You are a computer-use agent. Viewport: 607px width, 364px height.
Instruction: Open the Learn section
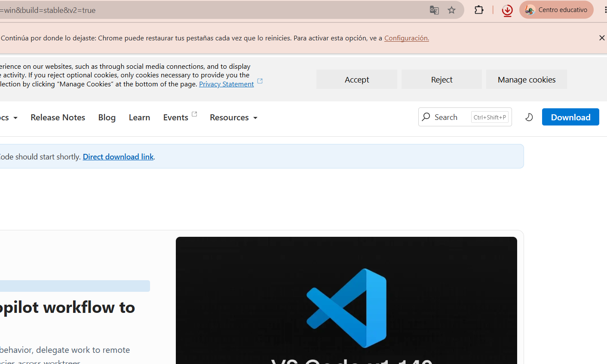click(x=139, y=117)
